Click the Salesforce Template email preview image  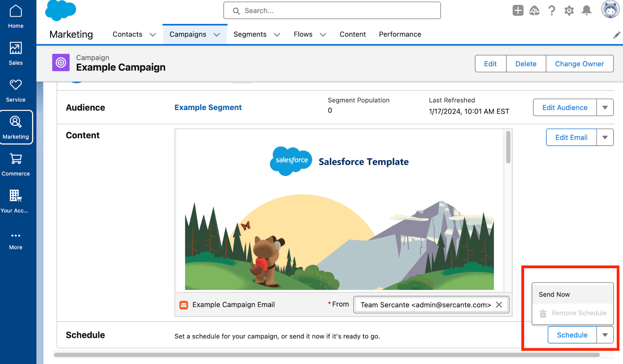click(339, 211)
